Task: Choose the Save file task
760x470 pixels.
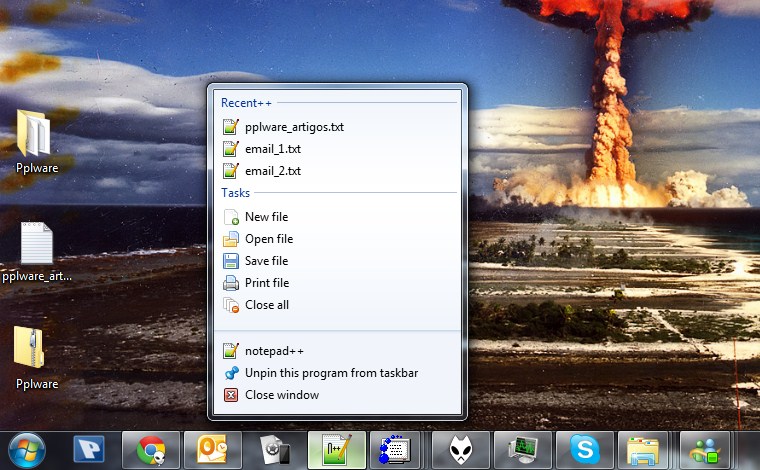Action: pos(337,261)
